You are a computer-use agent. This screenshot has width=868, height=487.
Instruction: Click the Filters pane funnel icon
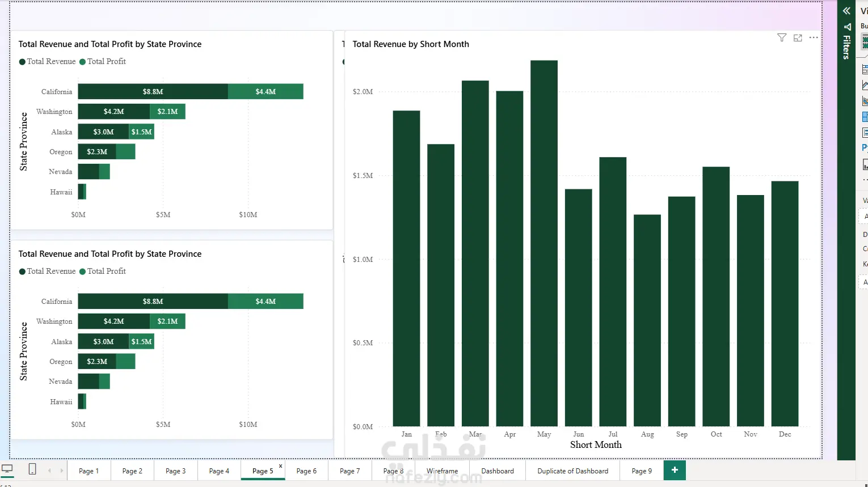[x=847, y=27]
